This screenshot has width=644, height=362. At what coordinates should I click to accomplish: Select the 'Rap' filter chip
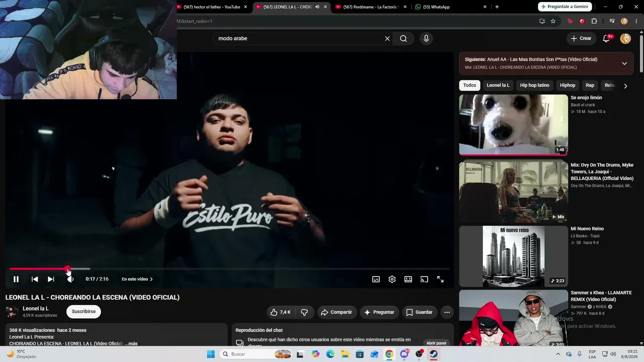(x=590, y=85)
